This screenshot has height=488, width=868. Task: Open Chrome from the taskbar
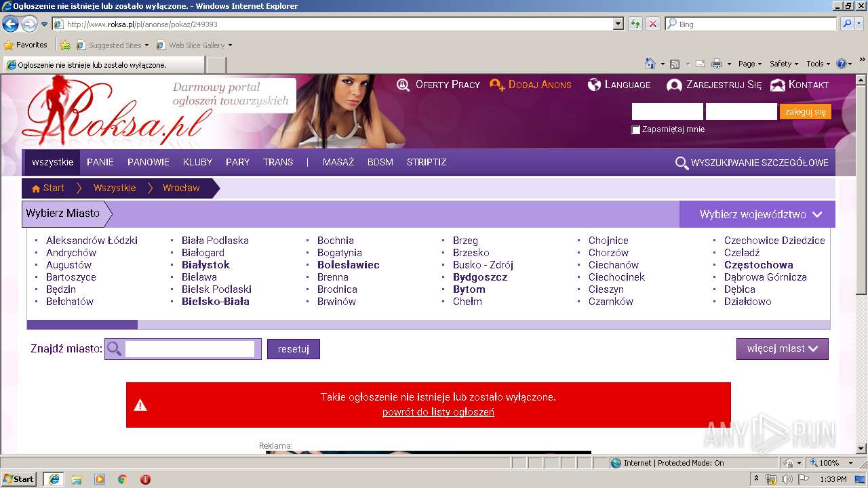[122, 479]
